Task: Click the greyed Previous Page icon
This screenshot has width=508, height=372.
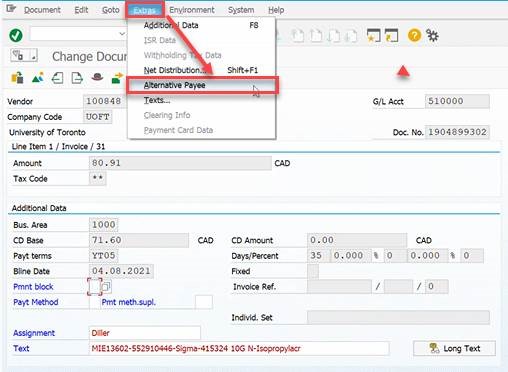Action: click(316, 35)
